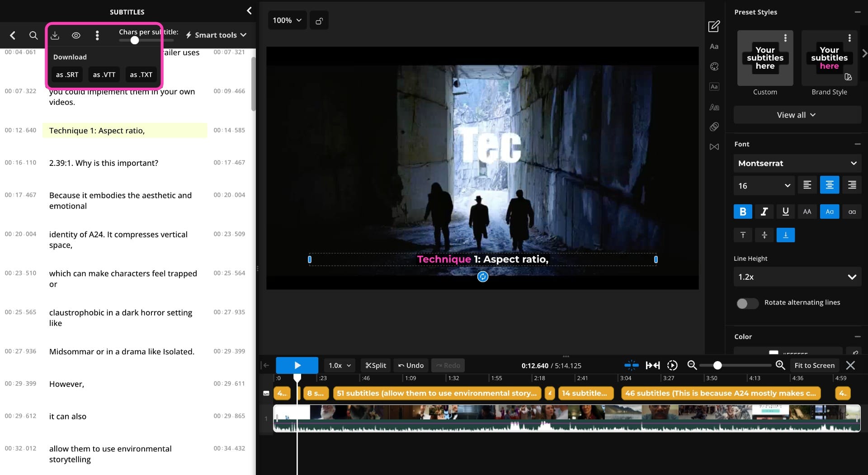Select the Custom preset style thumbnail

click(x=765, y=58)
